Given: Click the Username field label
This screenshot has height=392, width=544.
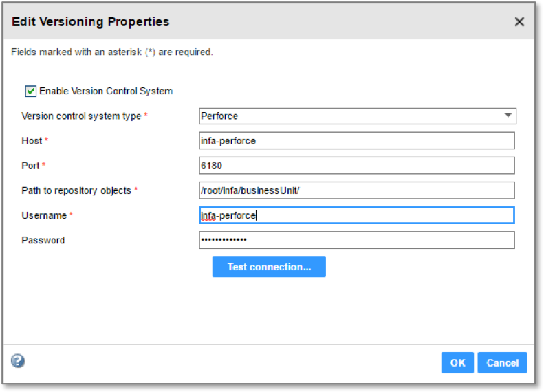Looking at the screenshot, I should [44, 215].
